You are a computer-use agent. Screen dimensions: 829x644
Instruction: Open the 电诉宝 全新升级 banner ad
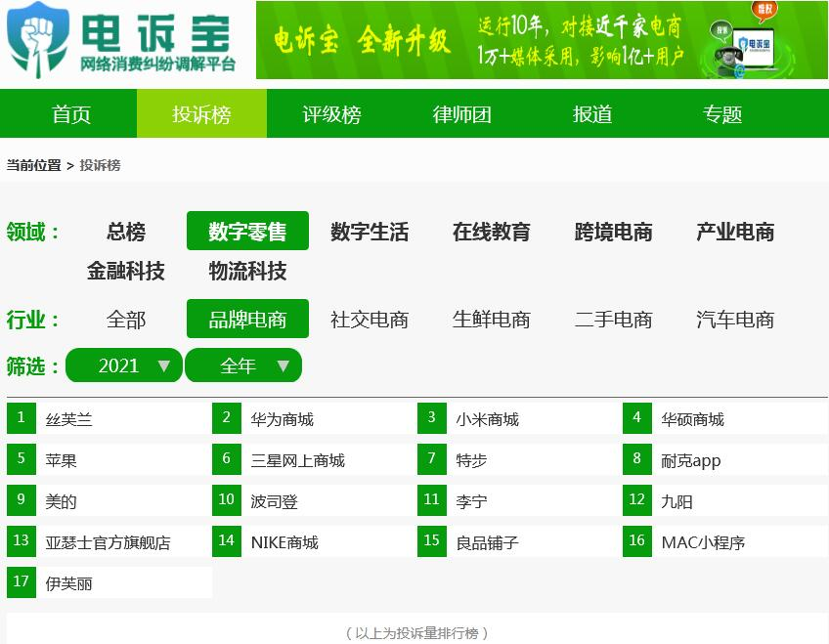(x=542, y=40)
